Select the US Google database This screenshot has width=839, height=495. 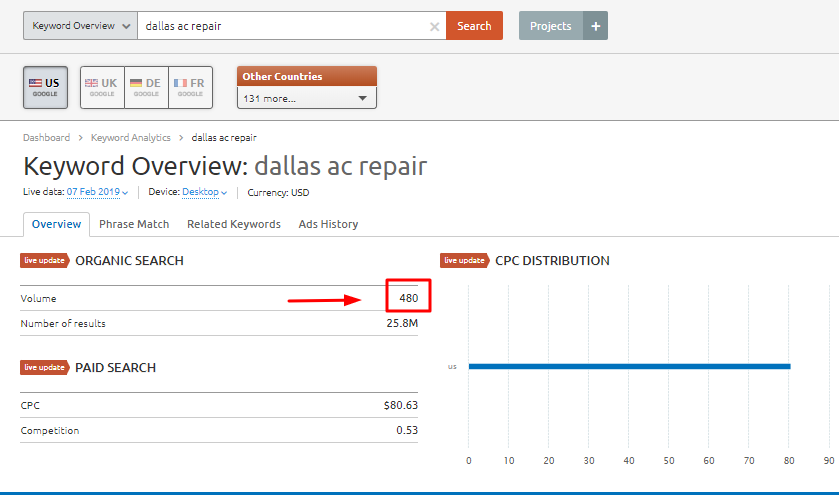pos(45,87)
